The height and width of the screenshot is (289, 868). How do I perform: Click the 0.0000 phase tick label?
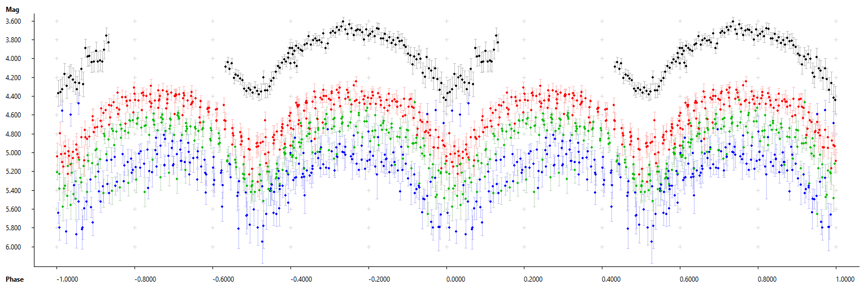pos(455,279)
